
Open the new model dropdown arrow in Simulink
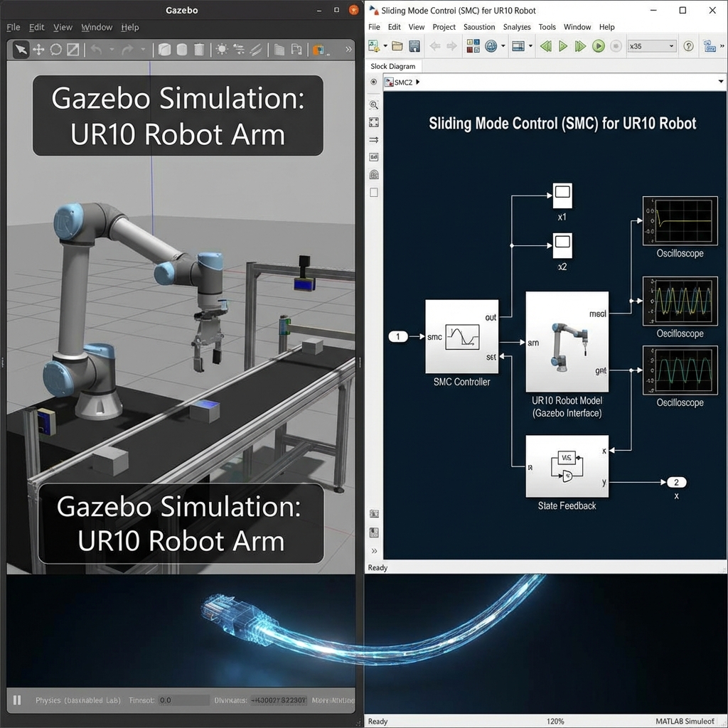pos(385,46)
